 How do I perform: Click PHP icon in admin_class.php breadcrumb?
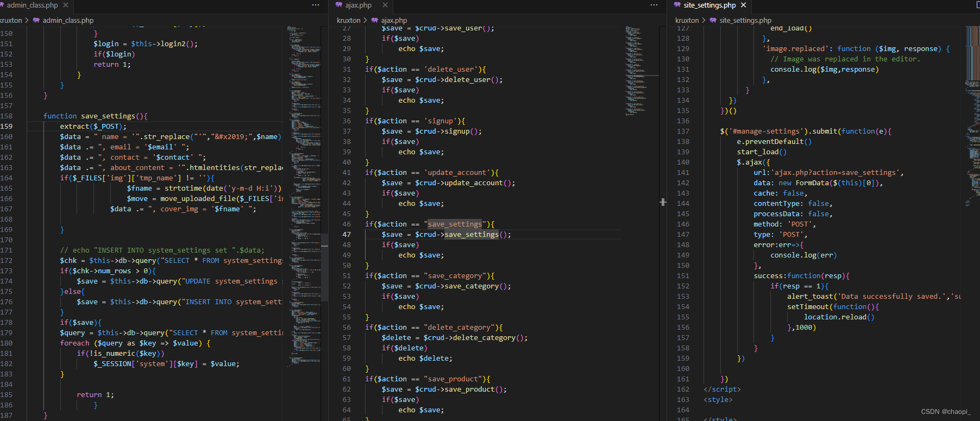tap(36, 21)
